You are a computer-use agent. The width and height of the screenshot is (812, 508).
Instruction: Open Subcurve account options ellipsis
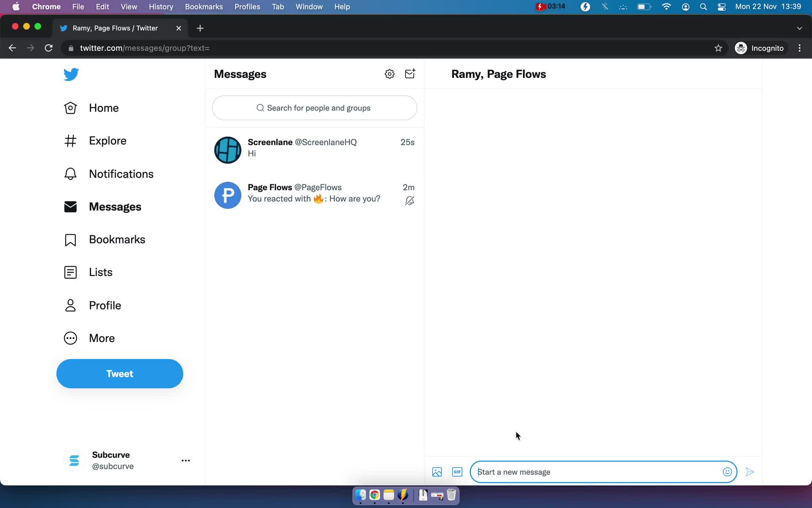pos(186,461)
